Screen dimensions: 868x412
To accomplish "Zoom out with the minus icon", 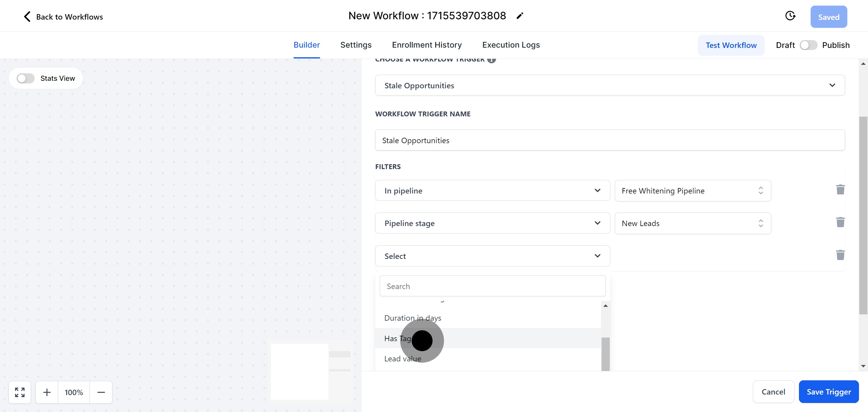I will [x=101, y=392].
